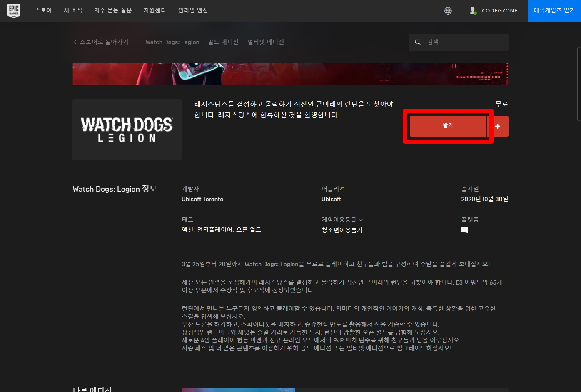The height and width of the screenshot is (392, 581).
Task: Click the Watch Dogs: Legion 정보 heading
Action: pos(115,189)
